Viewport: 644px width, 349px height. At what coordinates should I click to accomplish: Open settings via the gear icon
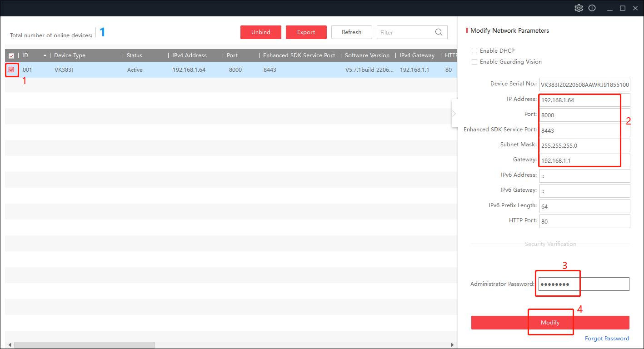pos(579,8)
